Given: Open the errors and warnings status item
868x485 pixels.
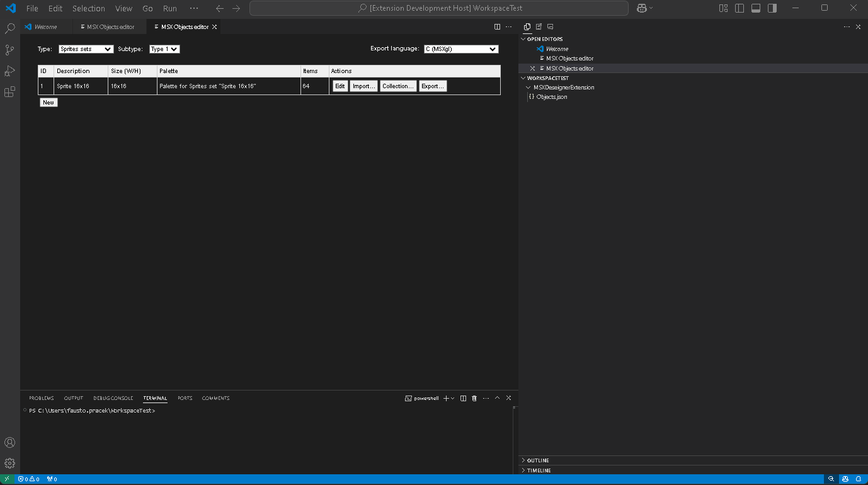Looking at the screenshot, I should 29,479.
